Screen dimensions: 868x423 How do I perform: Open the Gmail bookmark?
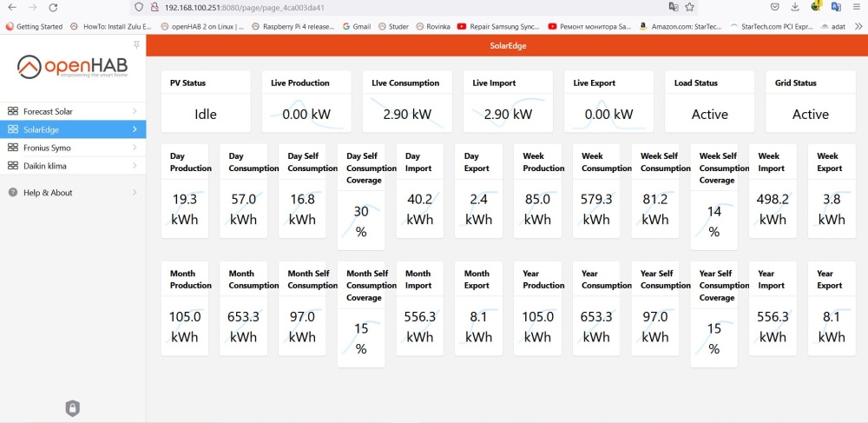[356, 27]
